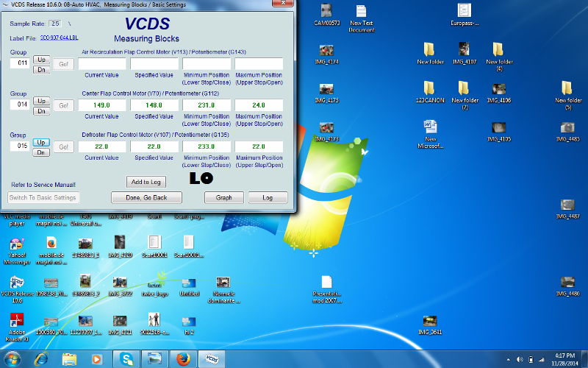Open the 3C0-907-044.LBL label file link

coord(60,38)
